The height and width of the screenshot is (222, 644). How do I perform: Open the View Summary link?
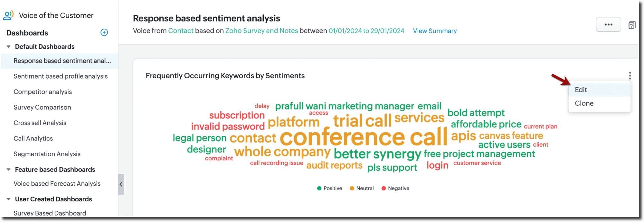pos(435,31)
